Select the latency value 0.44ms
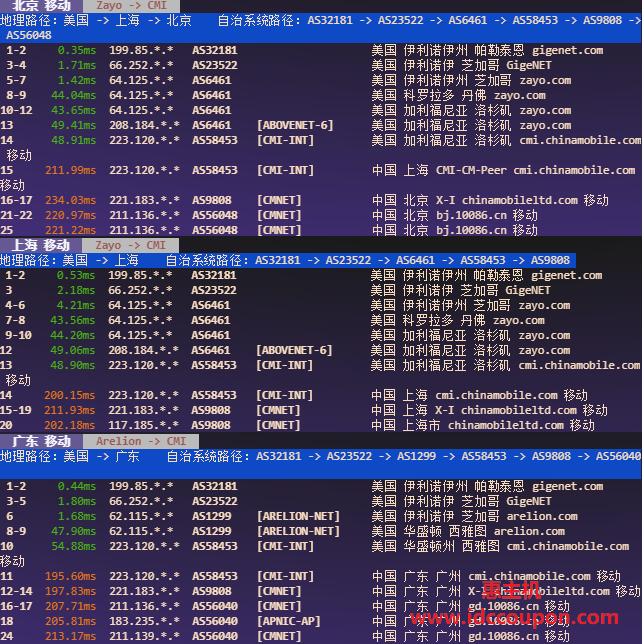Viewport: 642px width, 644px height. pos(77,486)
